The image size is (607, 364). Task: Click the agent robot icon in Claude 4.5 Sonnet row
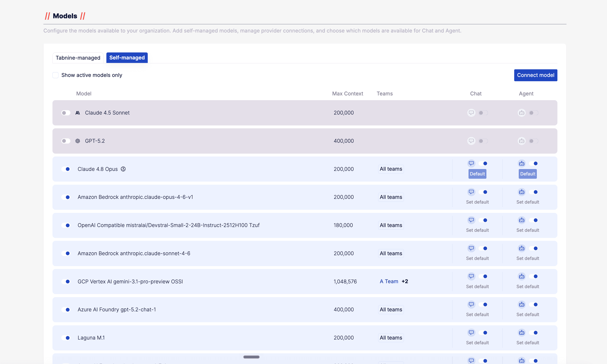[x=522, y=112]
